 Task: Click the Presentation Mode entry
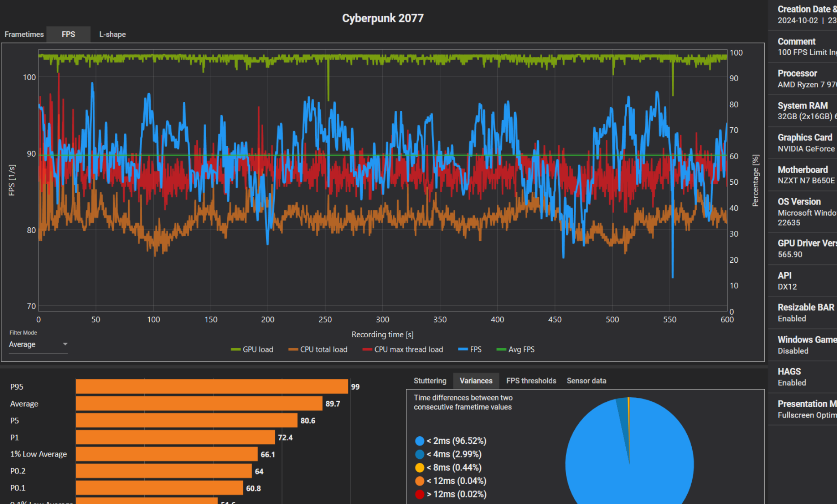802,409
